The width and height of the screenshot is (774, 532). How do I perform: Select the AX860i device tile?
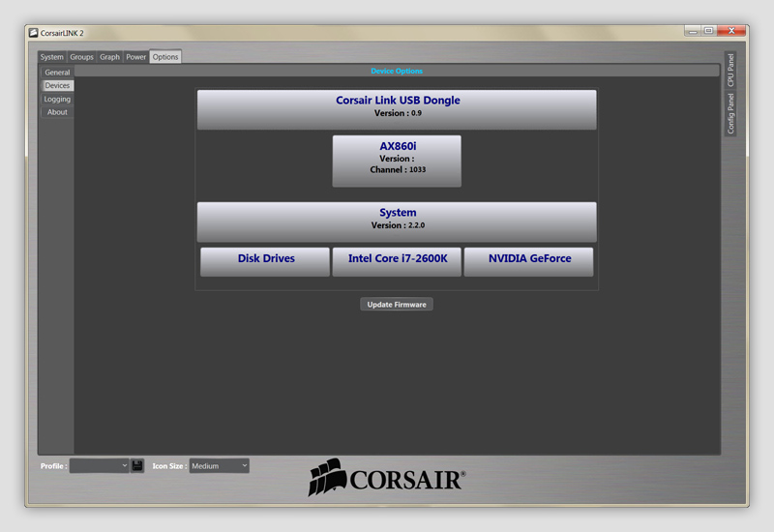coord(397,161)
